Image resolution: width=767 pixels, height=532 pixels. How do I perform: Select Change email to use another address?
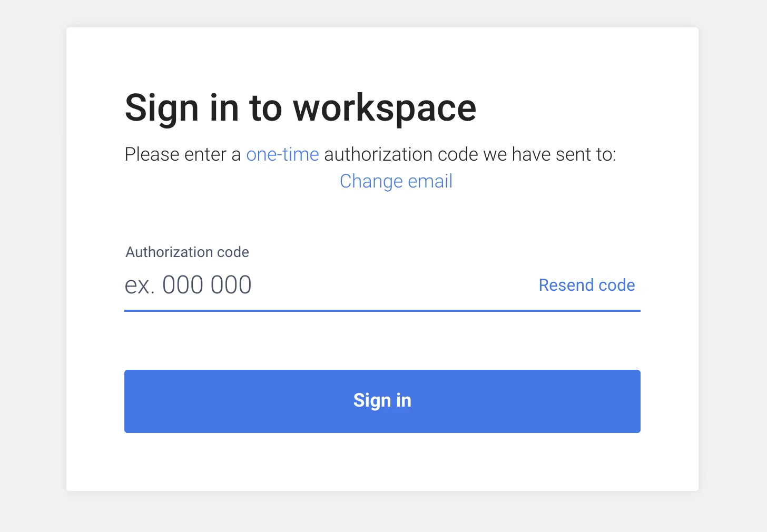click(x=396, y=181)
